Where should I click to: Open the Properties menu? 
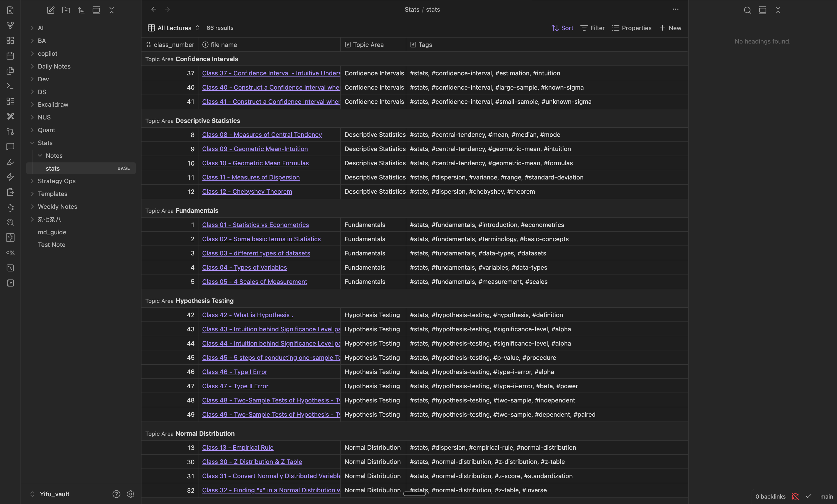tap(632, 28)
